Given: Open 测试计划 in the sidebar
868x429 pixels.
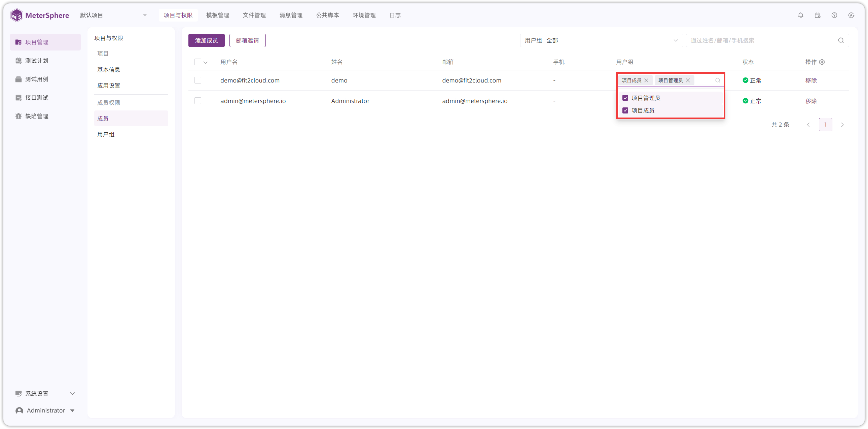Looking at the screenshot, I should pos(45,61).
